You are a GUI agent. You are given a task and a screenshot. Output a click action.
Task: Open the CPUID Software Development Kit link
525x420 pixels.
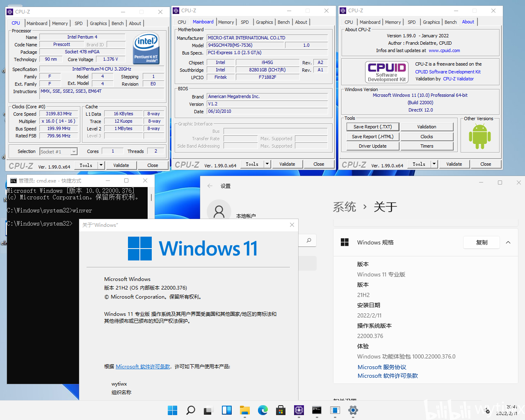point(448,72)
